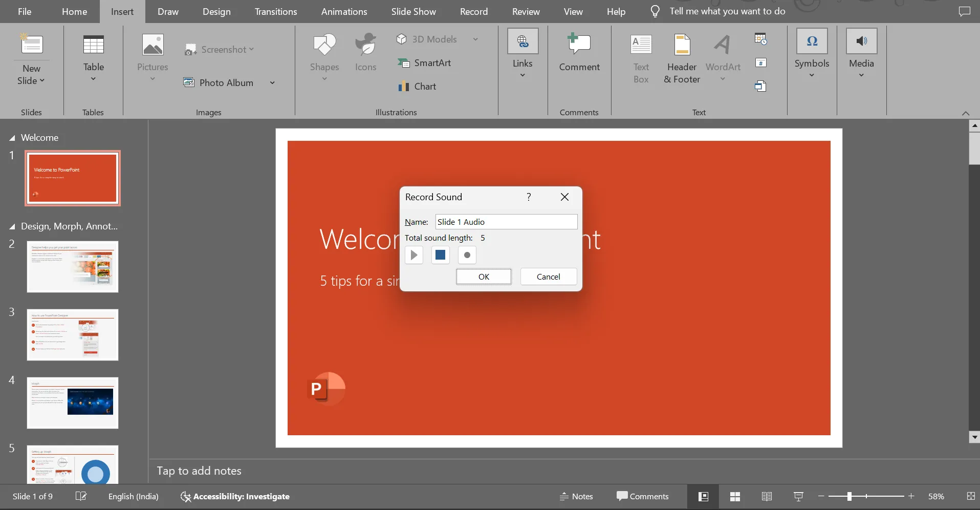Open the Review tab
The height and width of the screenshot is (510, 980).
tap(526, 11)
